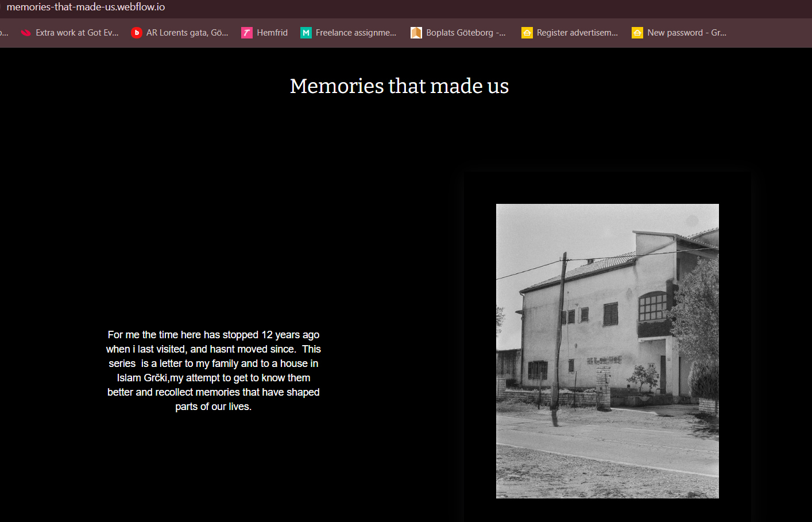812x522 pixels.
Task: Click the 'parts of our lives.' closing line
Action: 213,407
